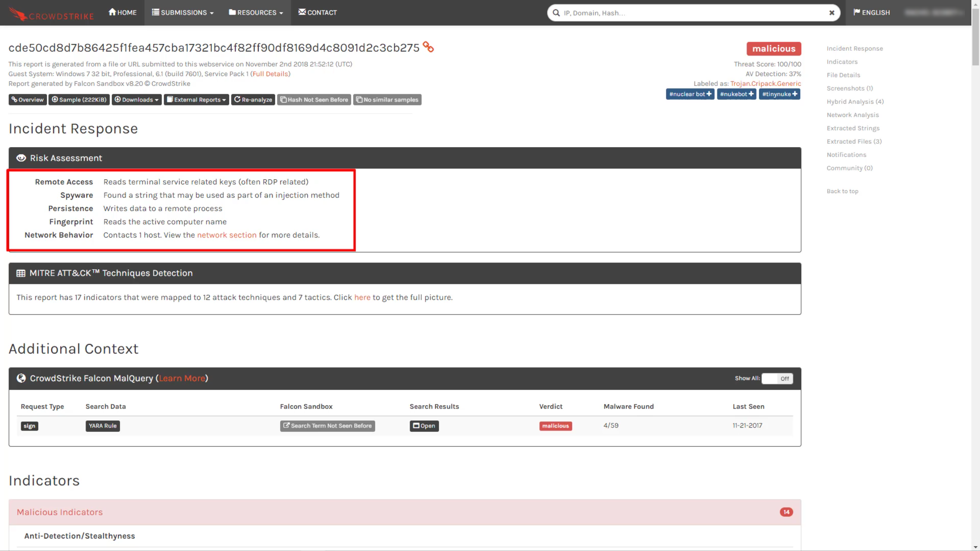This screenshot has height=551, width=980.
Task: Click the sign request type badge
Action: point(30,426)
